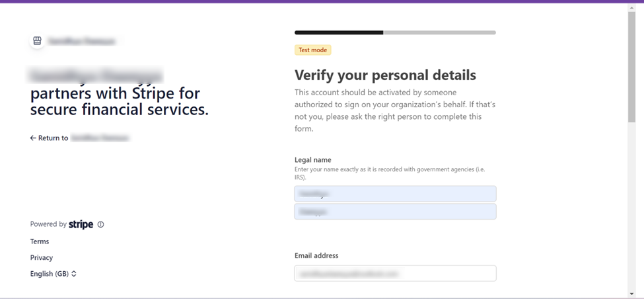This screenshot has width=644, height=299.
Task: Click the Legal name field label
Action: [x=313, y=159]
